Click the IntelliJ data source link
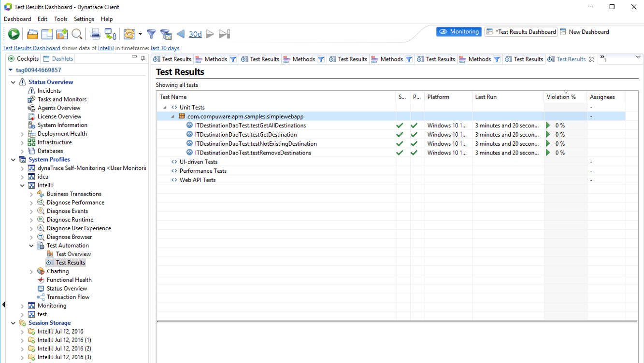 click(x=106, y=48)
